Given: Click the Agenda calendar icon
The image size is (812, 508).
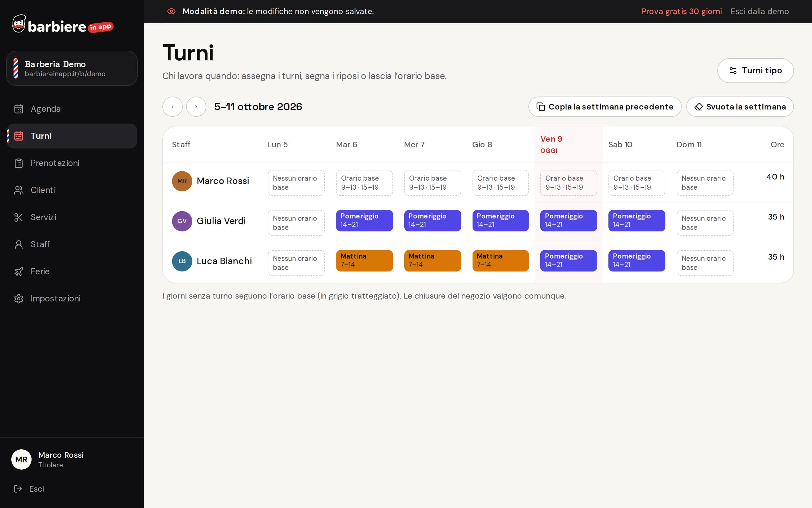Looking at the screenshot, I should click(19, 109).
